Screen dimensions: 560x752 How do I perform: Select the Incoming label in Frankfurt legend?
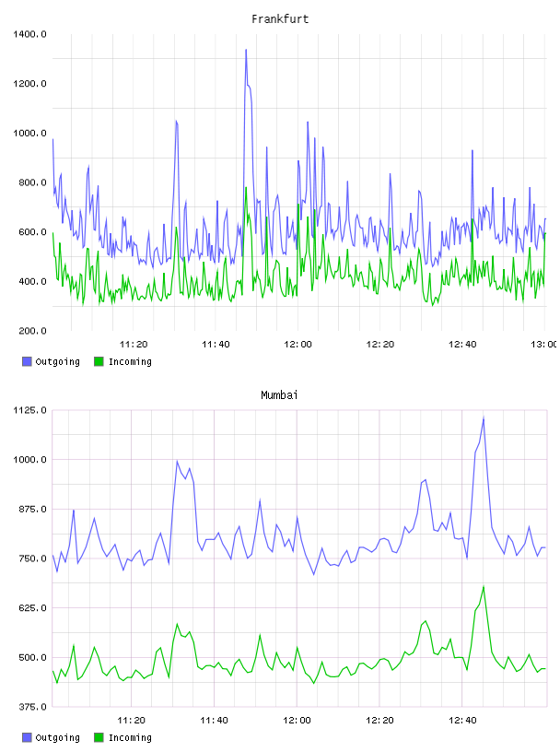130,361
